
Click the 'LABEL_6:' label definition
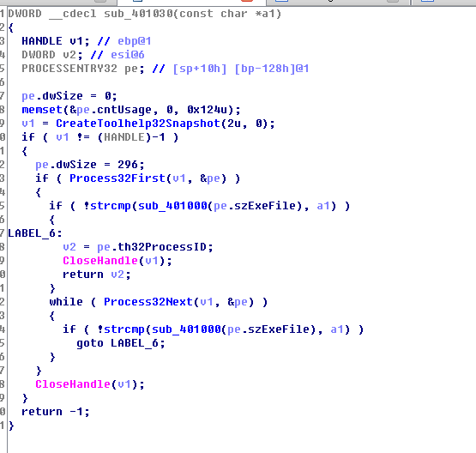(x=35, y=233)
